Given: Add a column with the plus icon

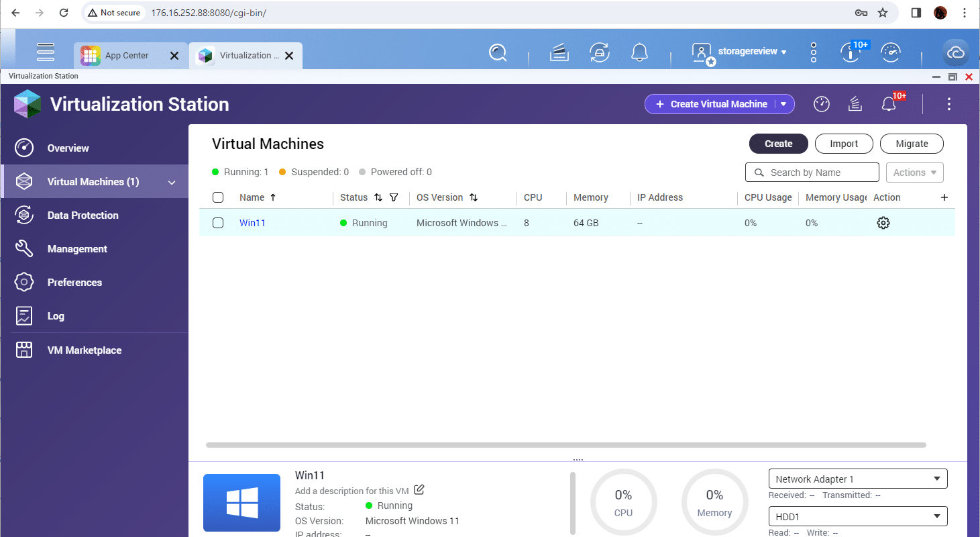Looking at the screenshot, I should click(944, 197).
